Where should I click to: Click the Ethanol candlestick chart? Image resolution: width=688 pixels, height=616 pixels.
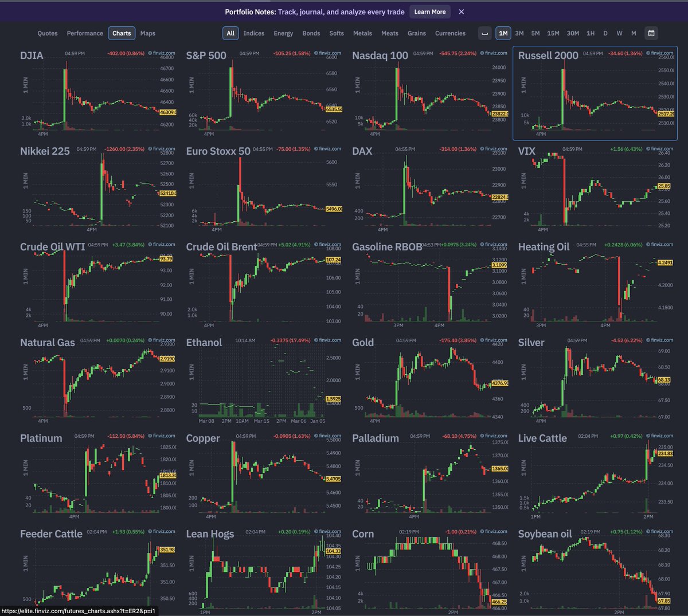point(263,381)
